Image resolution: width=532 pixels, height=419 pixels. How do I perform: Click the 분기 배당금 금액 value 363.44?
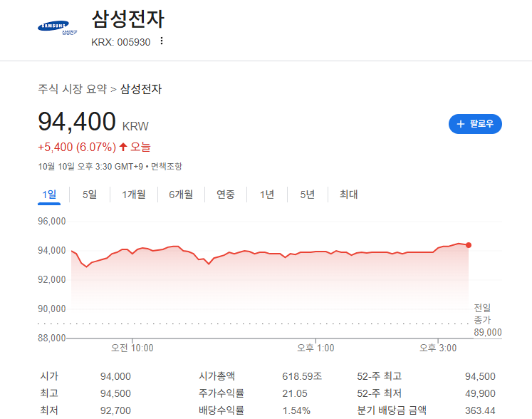tap(480, 410)
